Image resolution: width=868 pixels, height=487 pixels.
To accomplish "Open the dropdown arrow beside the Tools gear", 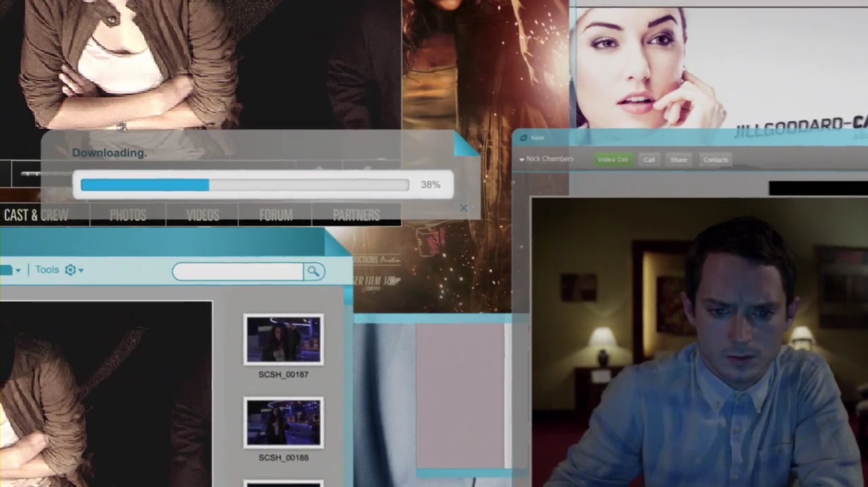I will point(81,271).
